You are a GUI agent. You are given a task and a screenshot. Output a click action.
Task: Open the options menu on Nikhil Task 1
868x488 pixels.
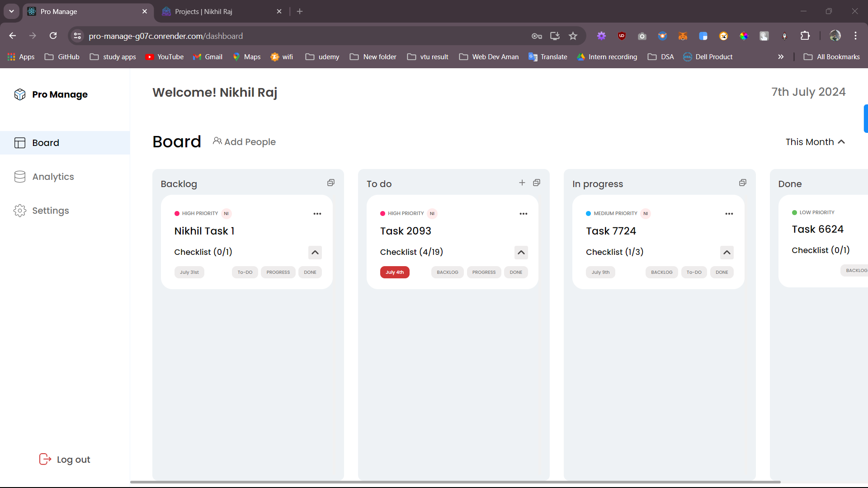tap(317, 213)
